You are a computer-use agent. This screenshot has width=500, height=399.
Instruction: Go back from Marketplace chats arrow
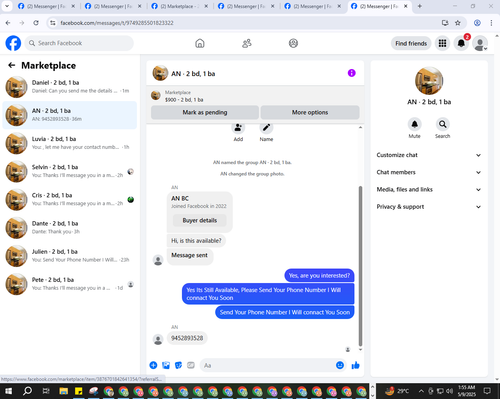(x=12, y=65)
